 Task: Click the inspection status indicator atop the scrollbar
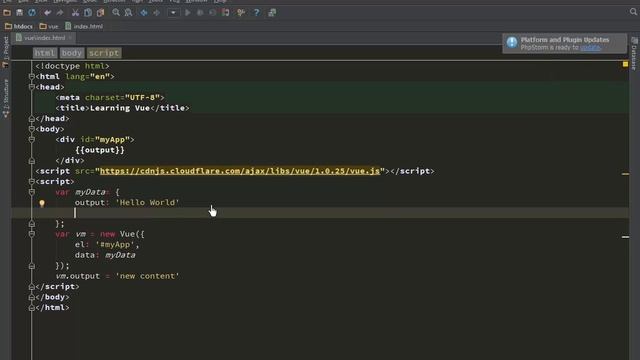click(x=625, y=64)
